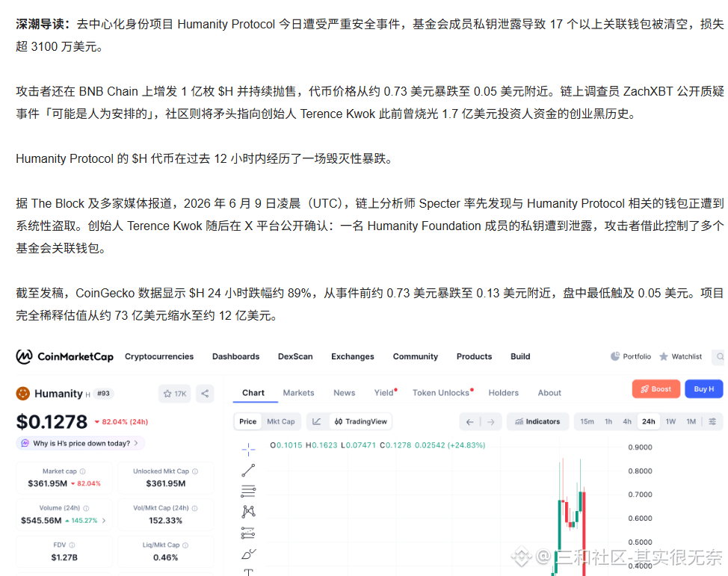This screenshot has height=576, width=728.
Task: Set chart interval to 1W
Action: pos(670,421)
